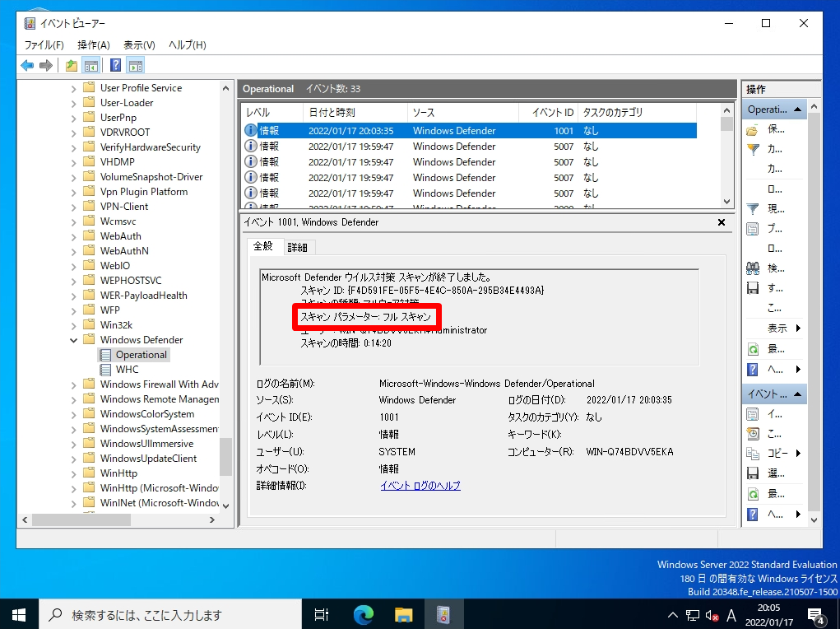Open the Help toolbar icon
This screenshot has width=840, height=629.
point(115,65)
